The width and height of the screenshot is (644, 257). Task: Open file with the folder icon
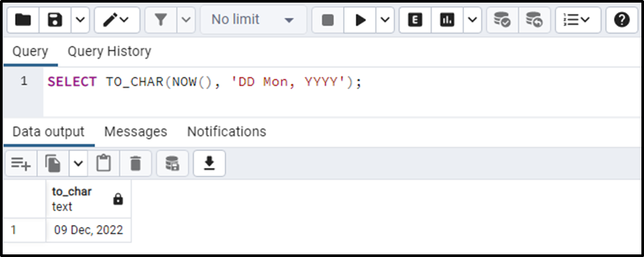(23, 20)
